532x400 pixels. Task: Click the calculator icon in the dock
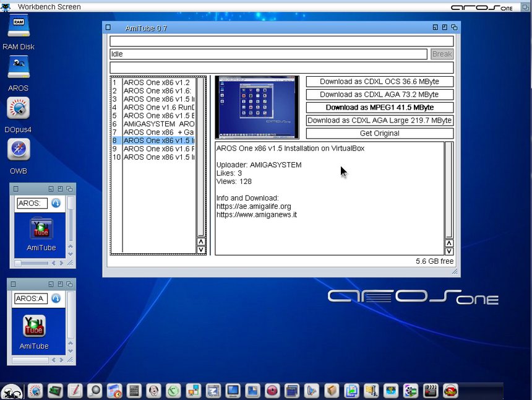[x=133, y=391]
